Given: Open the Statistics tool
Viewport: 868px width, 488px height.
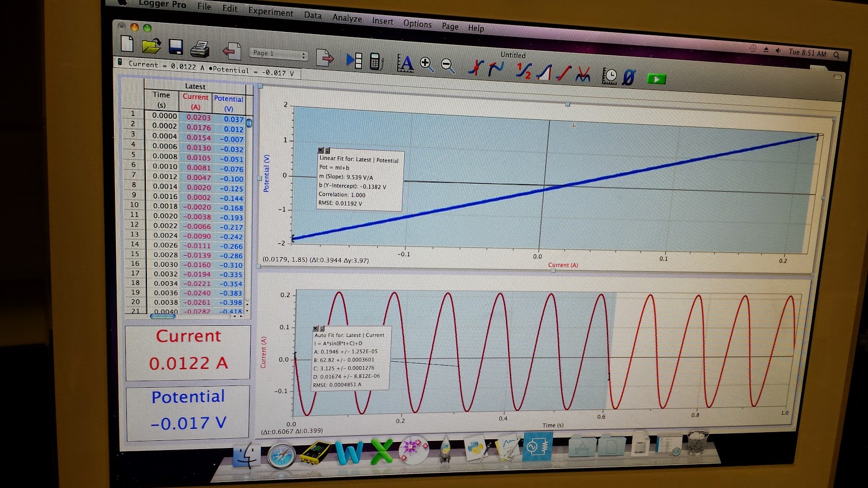Looking at the screenshot, I should pos(524,70).
